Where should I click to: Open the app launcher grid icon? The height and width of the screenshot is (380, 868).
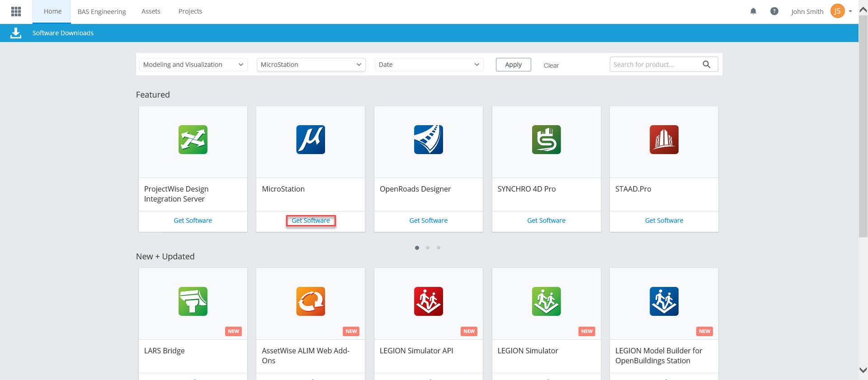[16, 11]
